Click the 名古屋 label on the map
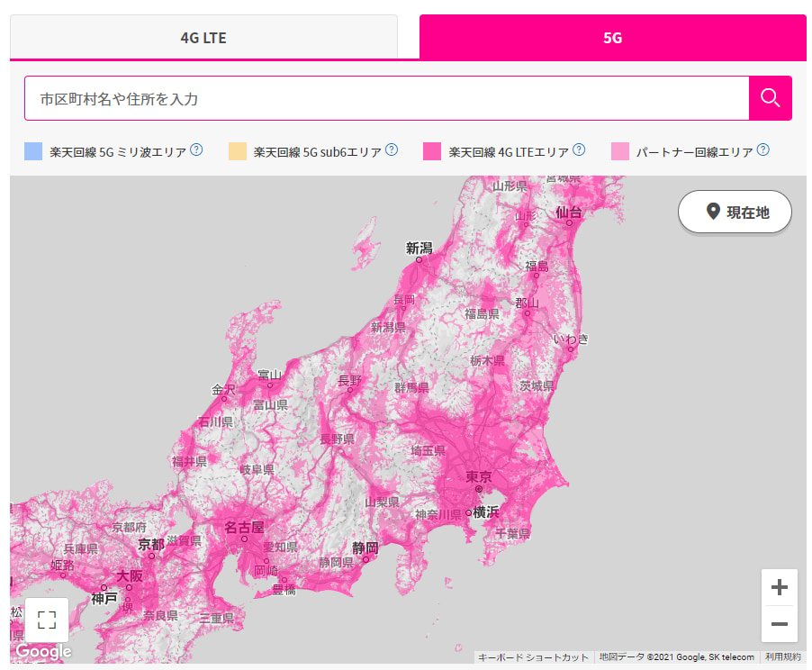This screenshot has height=670, width=812. [x=245, y=528]
